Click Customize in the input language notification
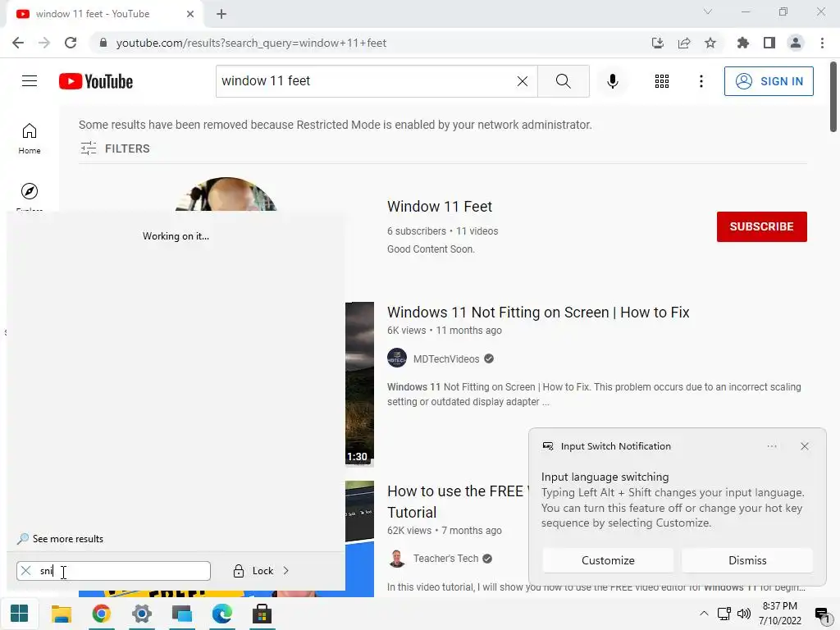The width and height of the screenshot is (840, 630). coord(608,560)
